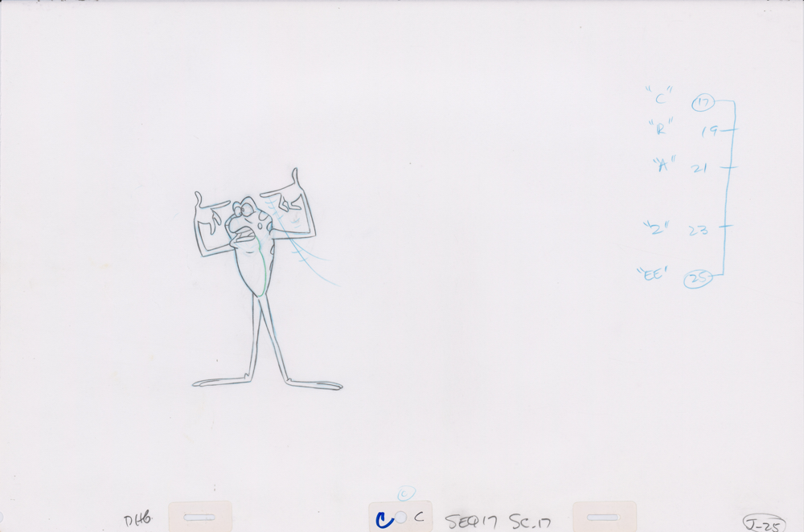The height and width of the screenshot is (532, 804).
Task: Click the "SEQ 17 SC. 17" handwritten label
Action: point(498,522)
